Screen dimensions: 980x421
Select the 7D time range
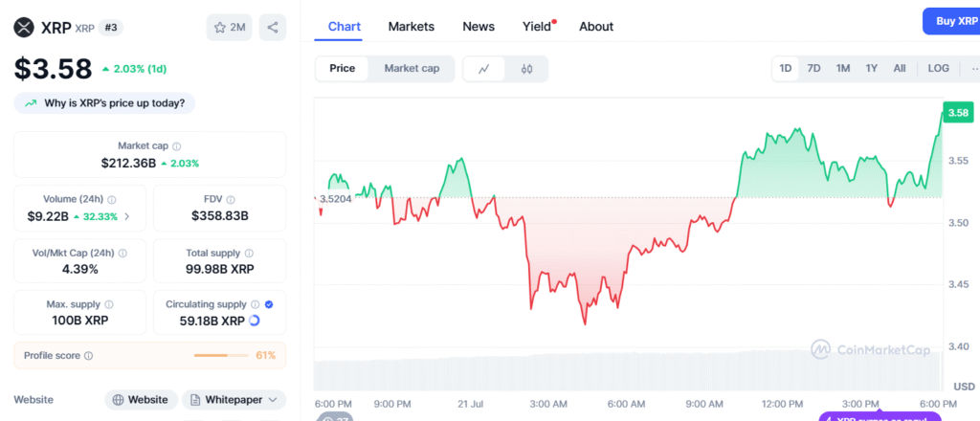813,69
